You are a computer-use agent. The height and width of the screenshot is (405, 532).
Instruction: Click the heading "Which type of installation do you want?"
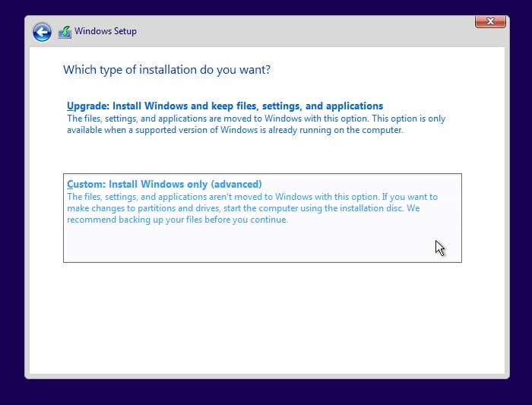[x=166, y=70]
